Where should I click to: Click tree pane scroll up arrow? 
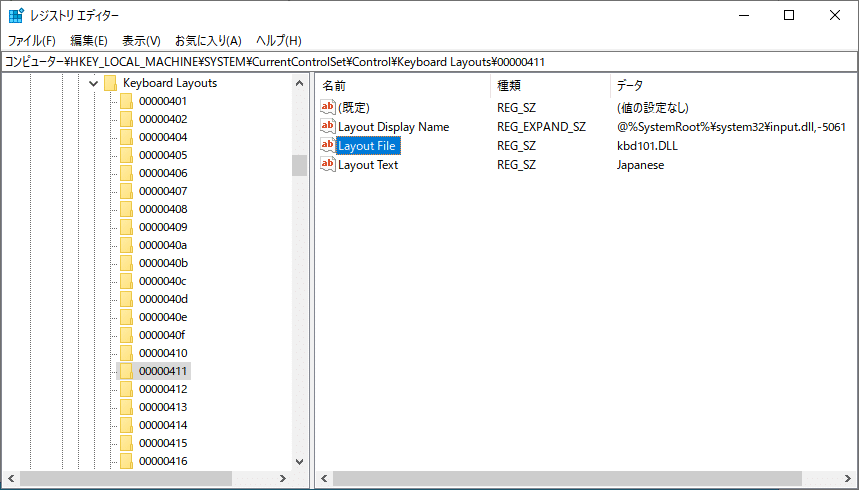(300, 83)
